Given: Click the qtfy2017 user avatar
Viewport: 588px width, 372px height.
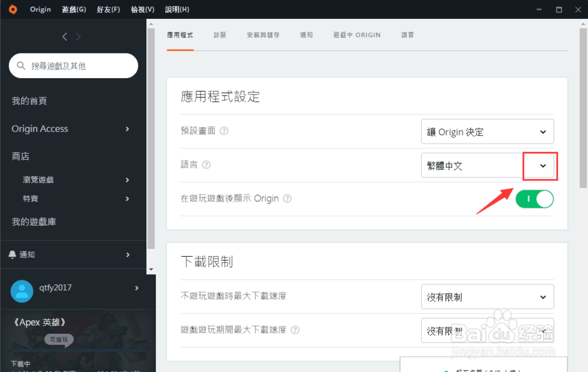Looking at the screenshot, I should point(22,291).
